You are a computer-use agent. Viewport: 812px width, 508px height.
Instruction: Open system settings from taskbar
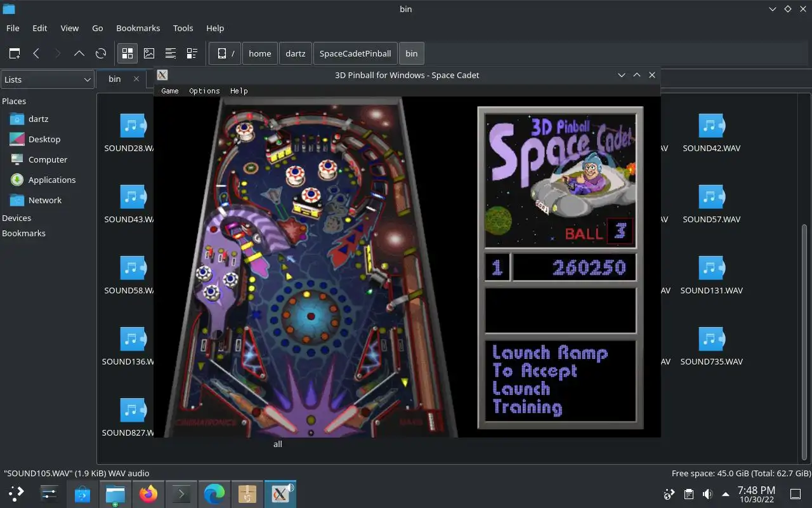pos(49,493)
